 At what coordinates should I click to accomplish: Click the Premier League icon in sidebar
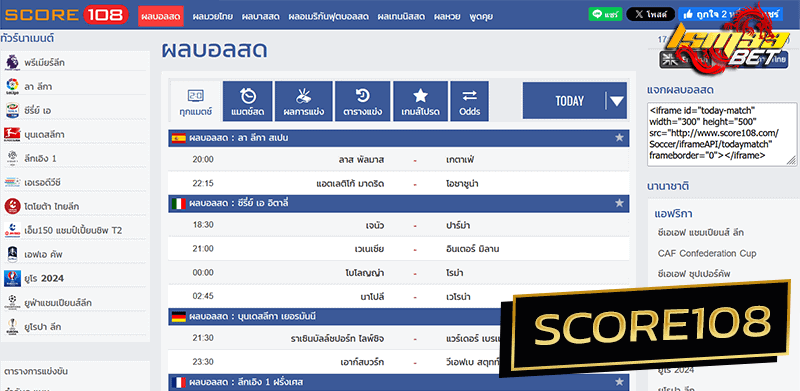[x=11, y=62]
